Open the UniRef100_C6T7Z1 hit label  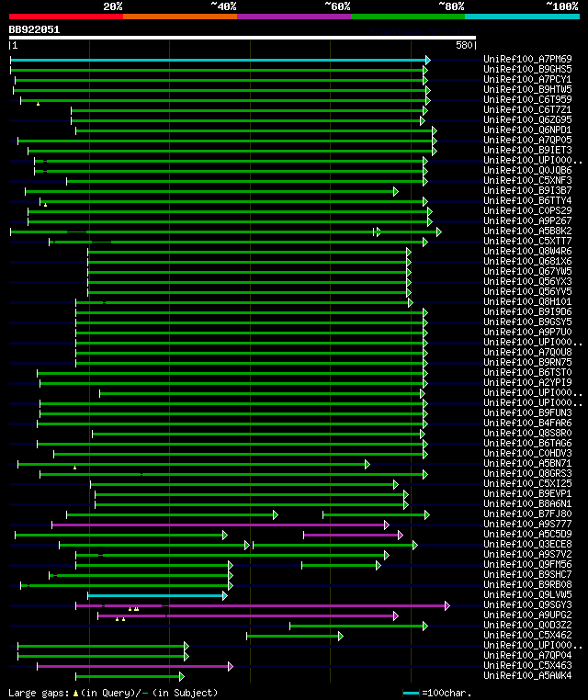tap(527, 110)
